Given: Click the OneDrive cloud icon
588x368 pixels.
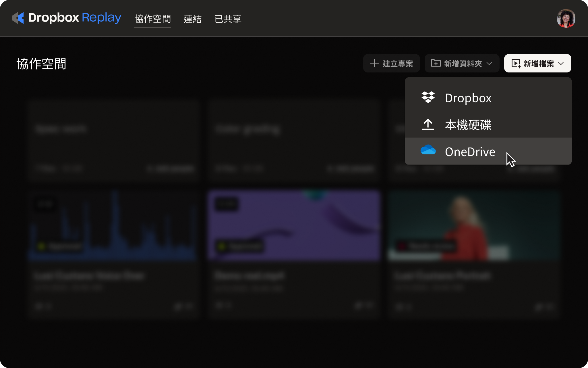Looking at the screenshot, I should (x=428, y=150).
